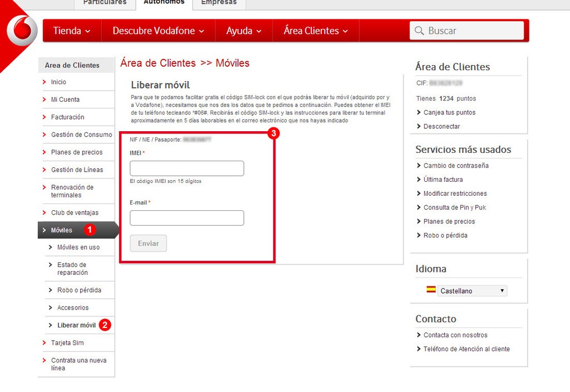
Task: Open Consulta de Pin y Puk
Action: click(x=454, y=207)
